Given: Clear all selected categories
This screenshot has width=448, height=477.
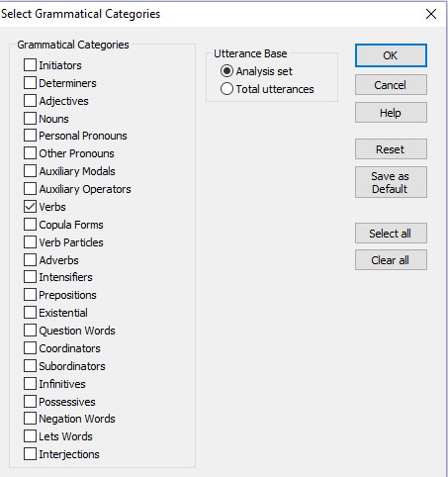Looking at the screenshot, I should coord(391,260).
